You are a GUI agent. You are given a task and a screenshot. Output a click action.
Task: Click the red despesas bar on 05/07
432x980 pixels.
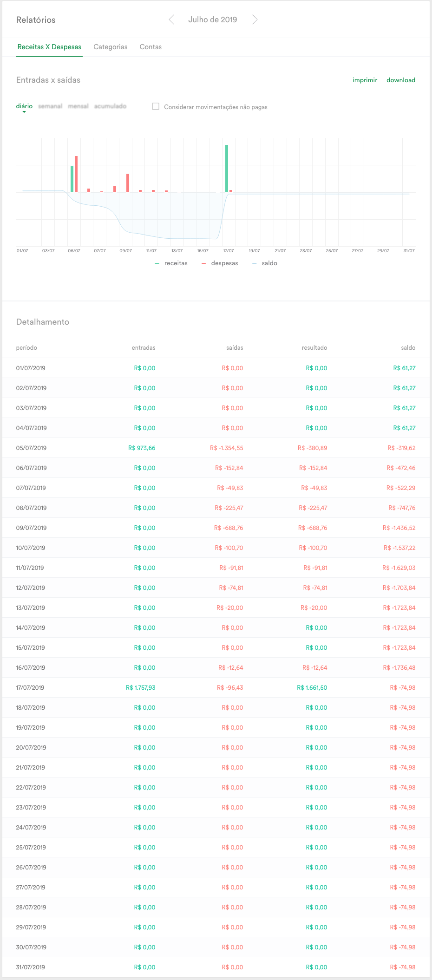click(76, 174)
